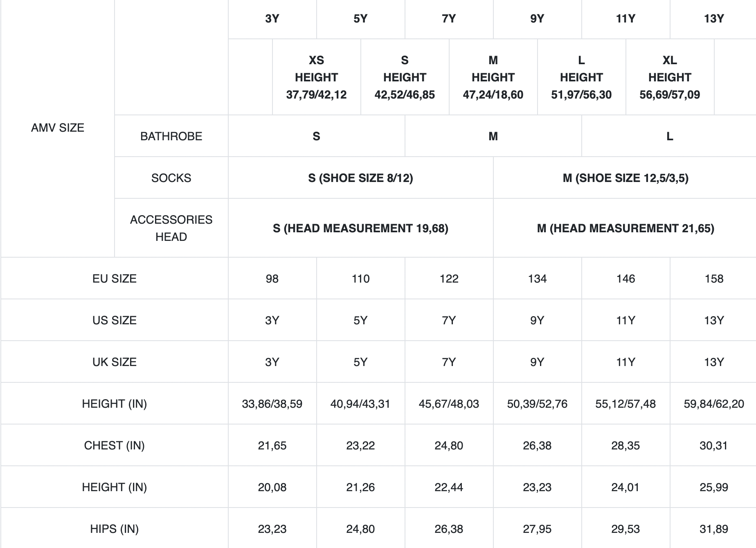Click the S (HEAD MEASUREMENT 19,68) cell
This screenshot has width=756, height=548.
[x=360, y=228]
